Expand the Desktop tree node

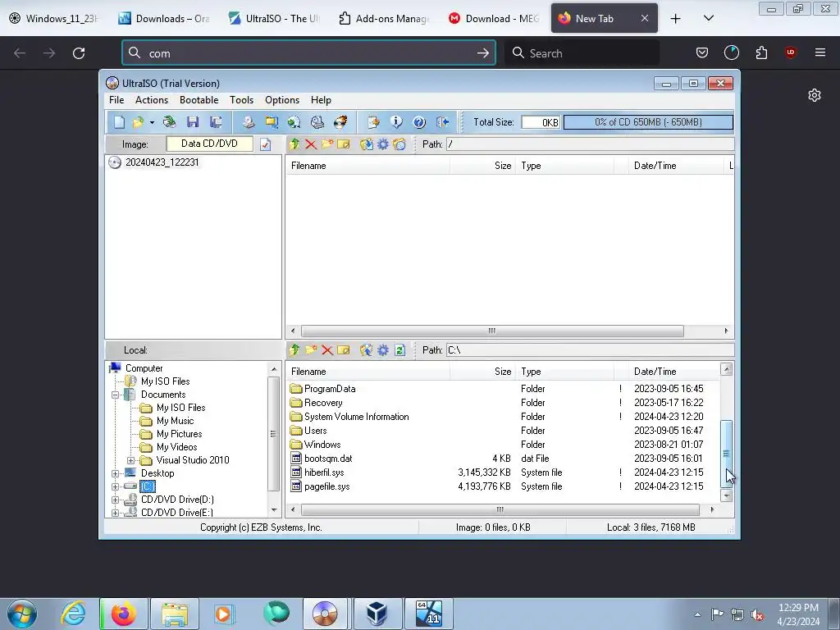click(115, 473)
